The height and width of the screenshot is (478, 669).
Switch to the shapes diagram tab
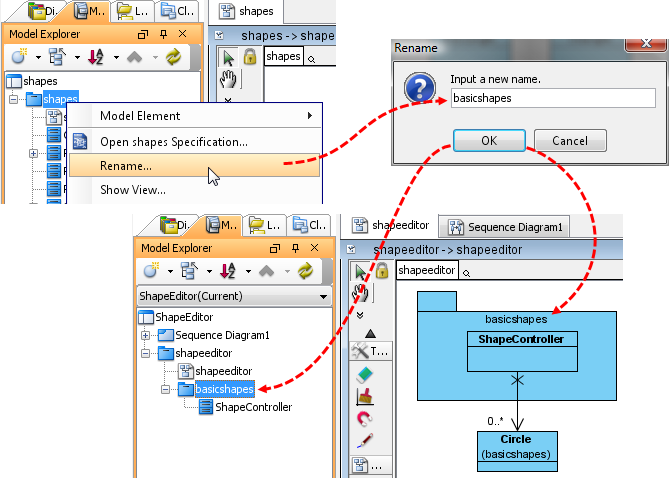tap(246, 12)
